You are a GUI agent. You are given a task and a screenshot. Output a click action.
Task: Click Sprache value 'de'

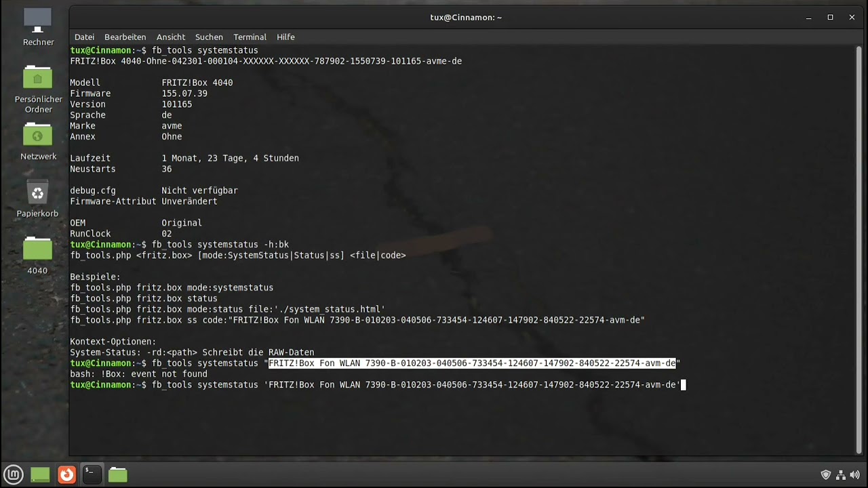(167, 115)
